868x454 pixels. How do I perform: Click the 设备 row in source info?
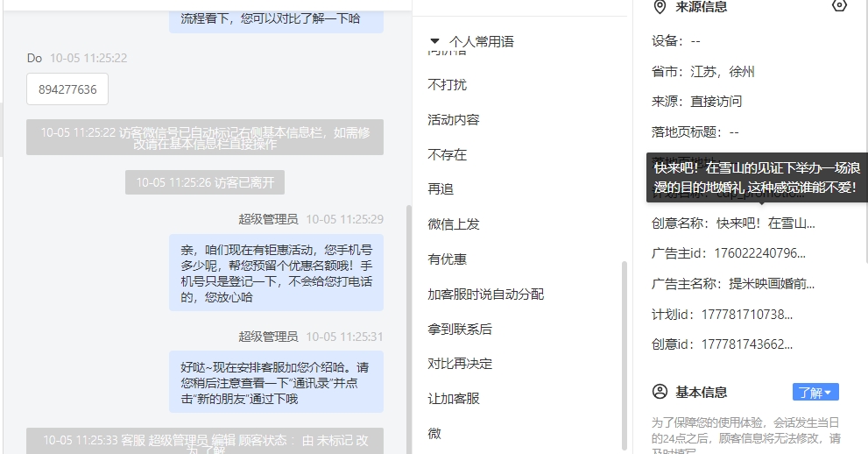(676, 41)
